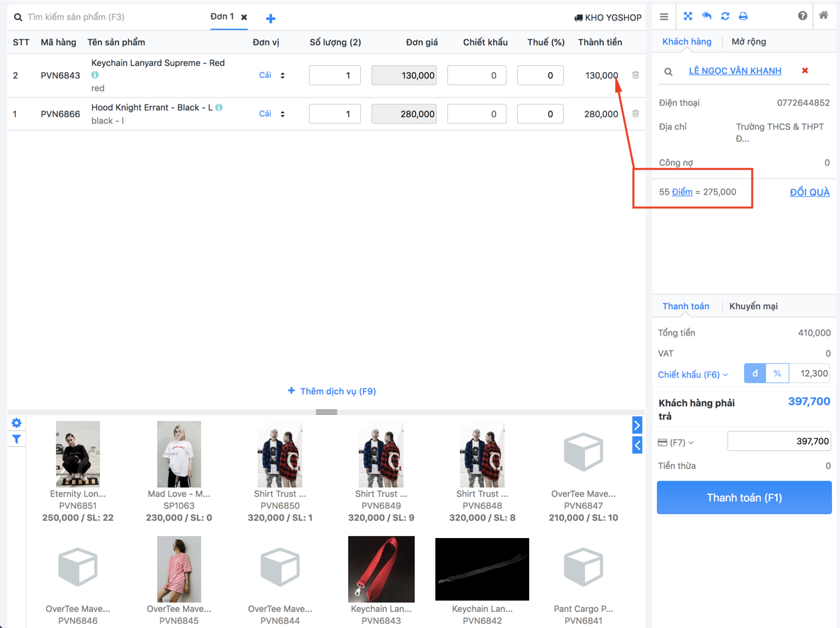
Task: Go to next product page arrow
Action: tap(637, 425)
